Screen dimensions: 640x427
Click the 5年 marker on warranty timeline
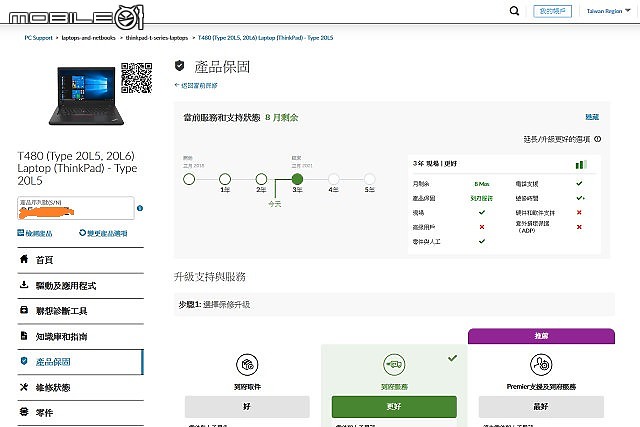click(370, 179)
